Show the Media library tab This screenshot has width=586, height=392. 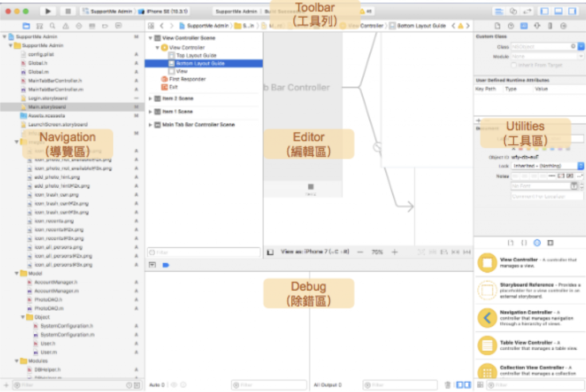point(550,243)
